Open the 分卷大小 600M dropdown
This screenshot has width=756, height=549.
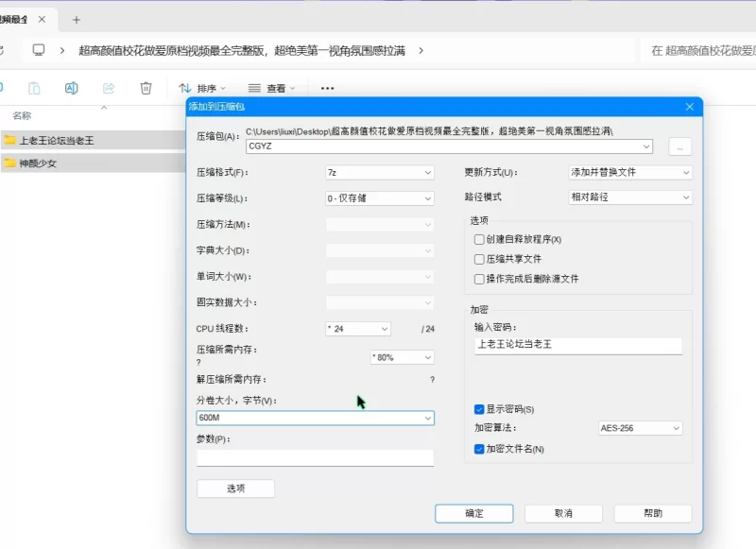pos(316,418)
